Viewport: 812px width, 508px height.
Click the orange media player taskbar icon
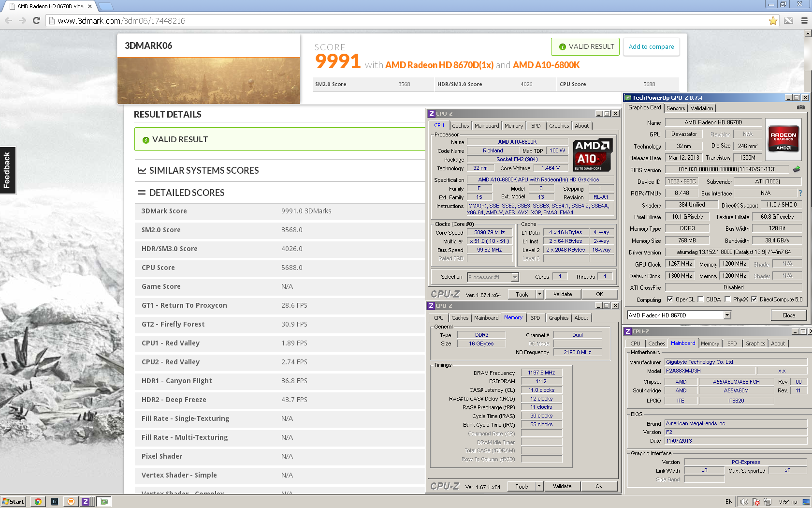tap(71, 502)
